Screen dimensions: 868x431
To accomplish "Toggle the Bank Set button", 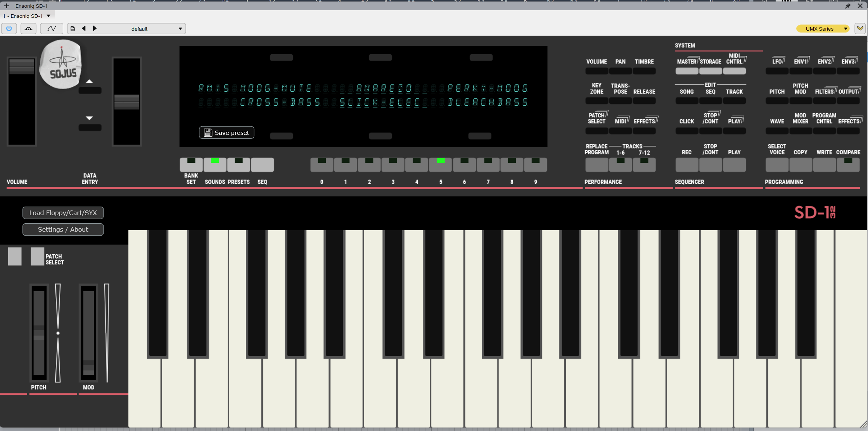I will tap(191, 165).
